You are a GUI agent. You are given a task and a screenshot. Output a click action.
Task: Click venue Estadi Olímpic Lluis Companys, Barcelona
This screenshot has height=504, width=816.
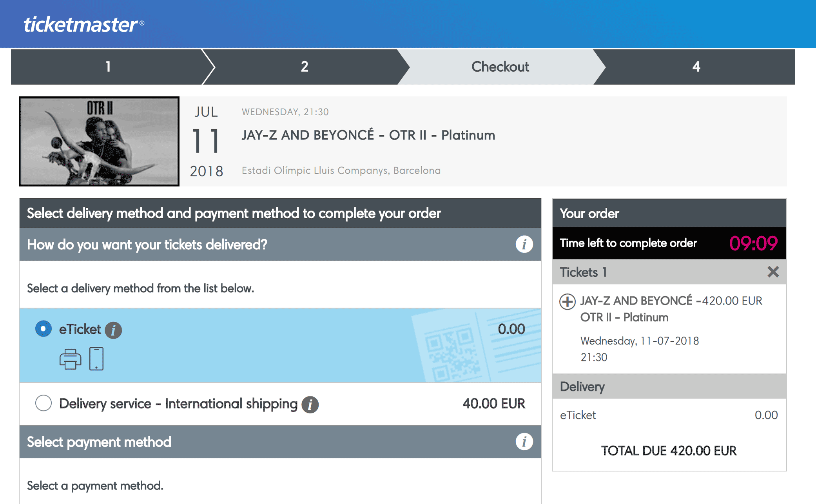[x=341, y=170]
